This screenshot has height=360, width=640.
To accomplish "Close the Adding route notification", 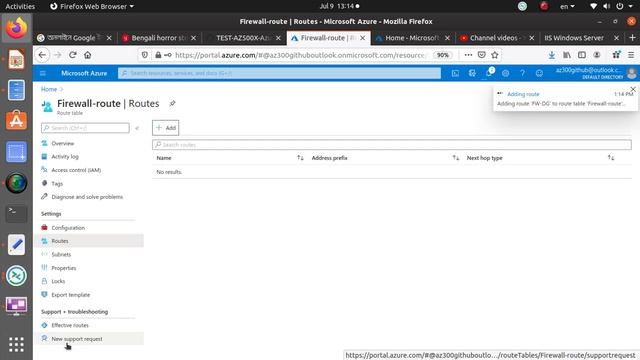I will (x=633, y=89).
